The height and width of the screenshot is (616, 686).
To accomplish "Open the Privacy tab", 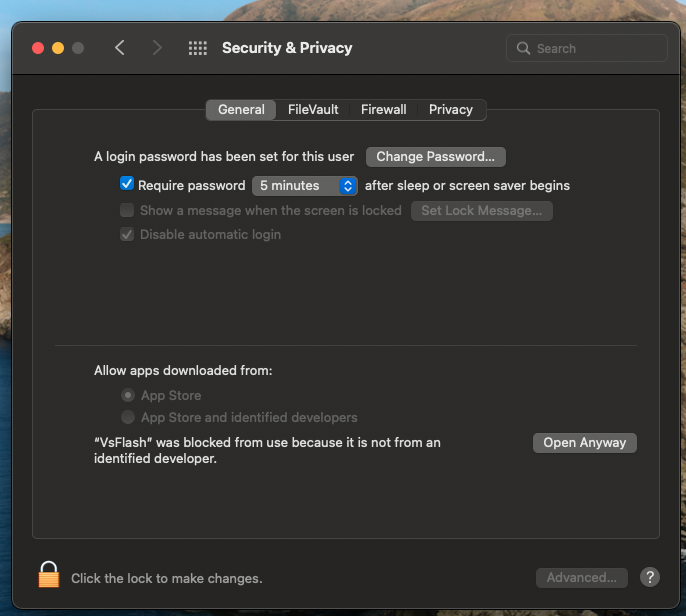I will (x=451, y=109).
